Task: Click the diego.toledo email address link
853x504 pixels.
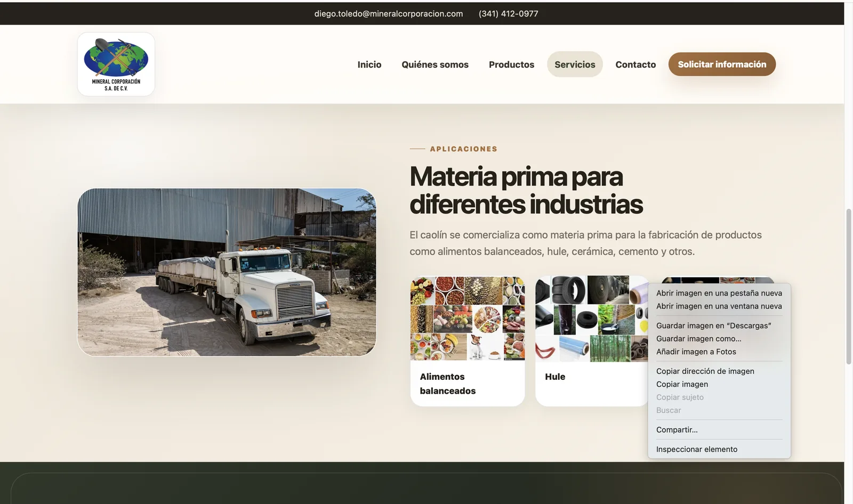Action: [389, 14]
